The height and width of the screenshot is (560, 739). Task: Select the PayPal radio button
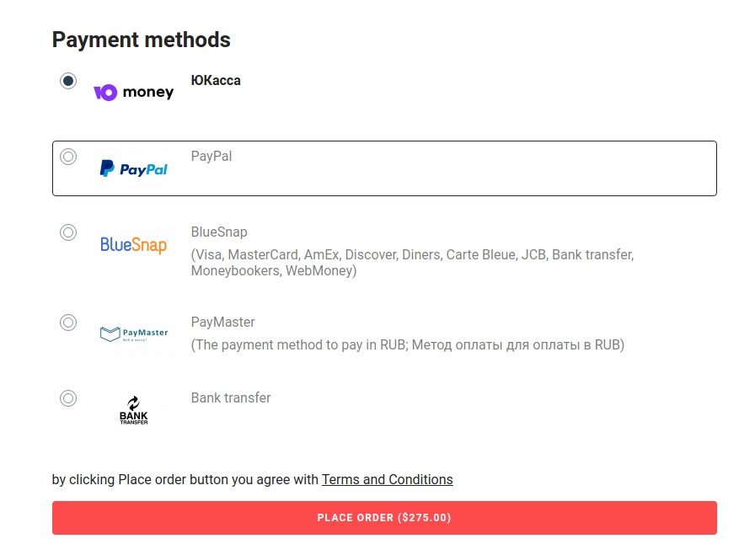[x=68, y=157]
